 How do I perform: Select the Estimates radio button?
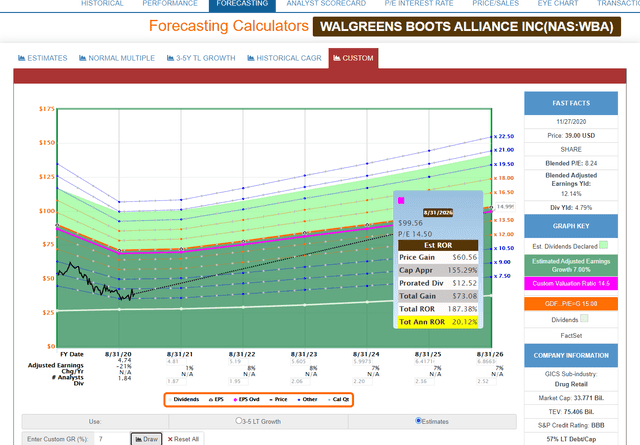(418, 421)
